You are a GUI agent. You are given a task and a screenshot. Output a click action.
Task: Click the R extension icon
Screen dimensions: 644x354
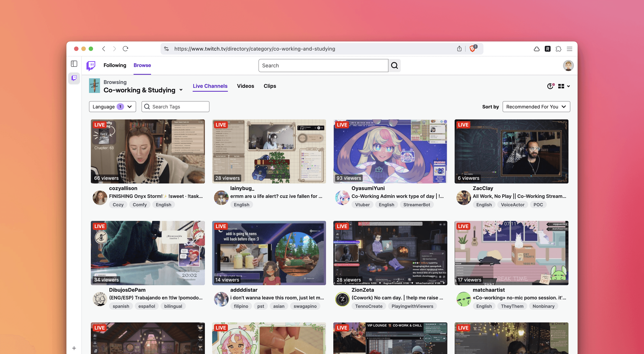click(x=547, y=49)
